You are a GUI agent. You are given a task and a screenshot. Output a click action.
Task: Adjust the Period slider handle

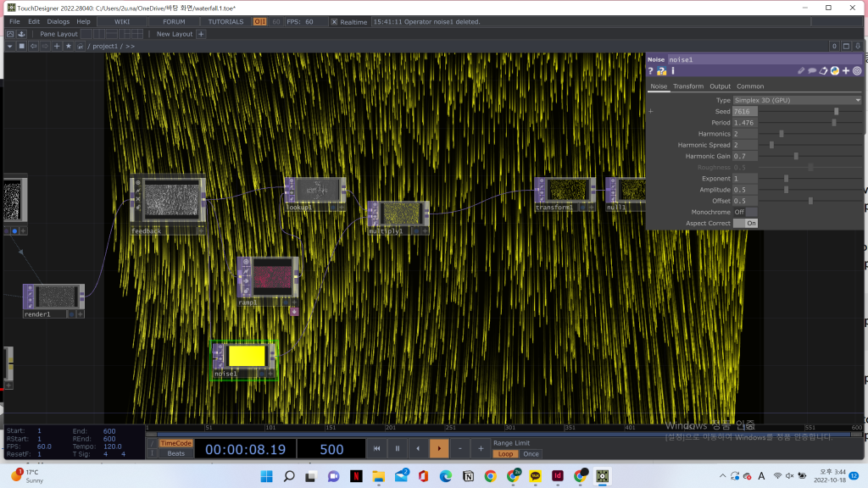point(834,122)
